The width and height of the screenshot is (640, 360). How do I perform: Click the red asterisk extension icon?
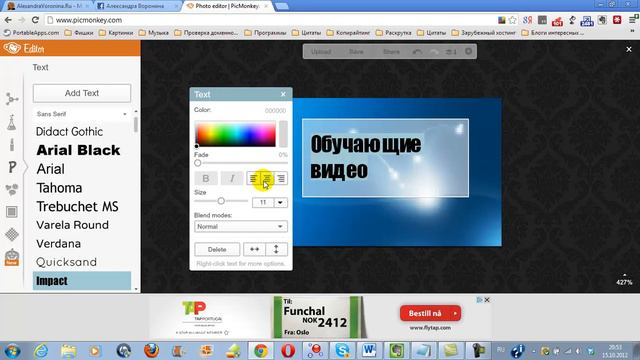617,20
